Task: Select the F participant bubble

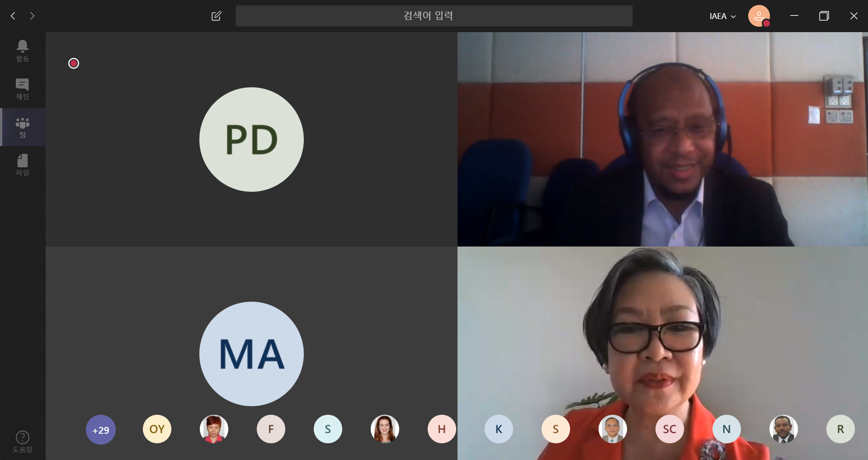Action: click(271, 429)
